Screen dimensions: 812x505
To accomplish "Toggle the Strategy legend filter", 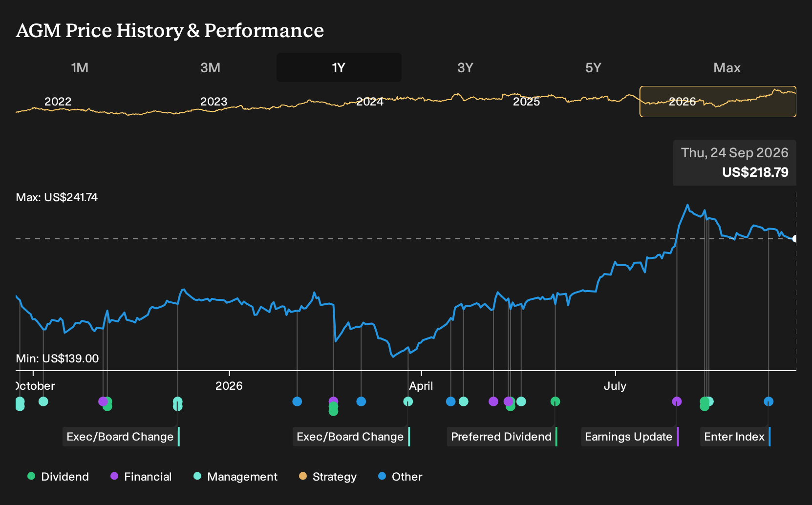I will [x=328, y=477].
